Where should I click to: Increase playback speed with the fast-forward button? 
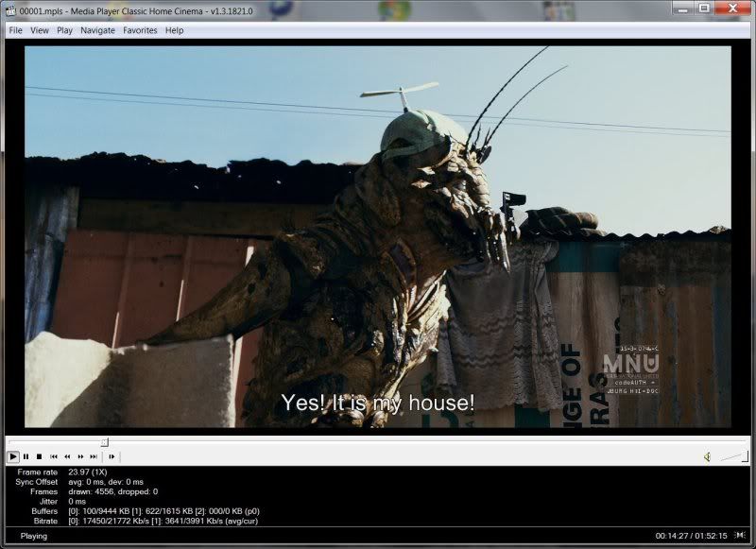80,456
